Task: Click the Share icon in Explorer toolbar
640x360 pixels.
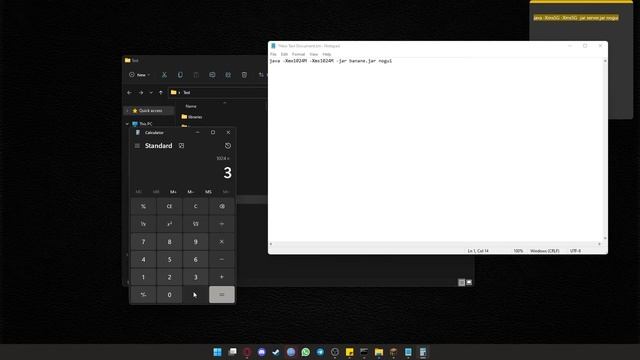Action: [x=228, y=75]
